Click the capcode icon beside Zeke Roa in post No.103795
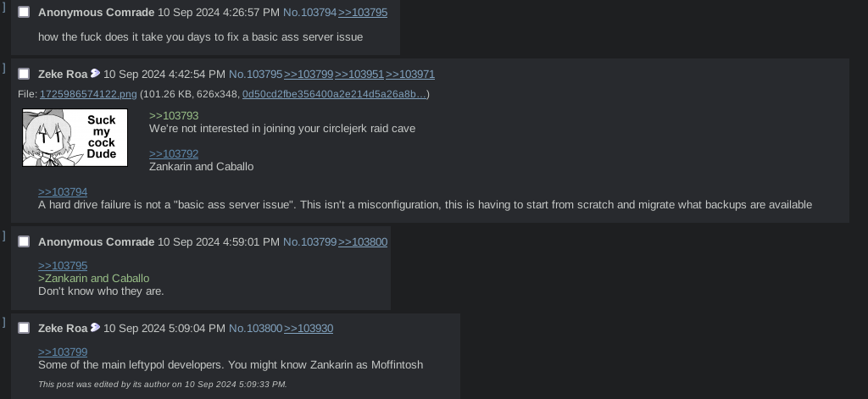The width and height of the screenshot is (868, 399). [95, 74]
